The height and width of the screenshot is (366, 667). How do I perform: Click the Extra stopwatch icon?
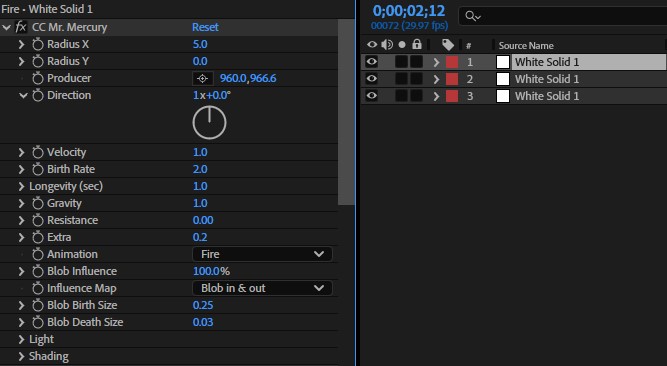(x=38, y=237)
